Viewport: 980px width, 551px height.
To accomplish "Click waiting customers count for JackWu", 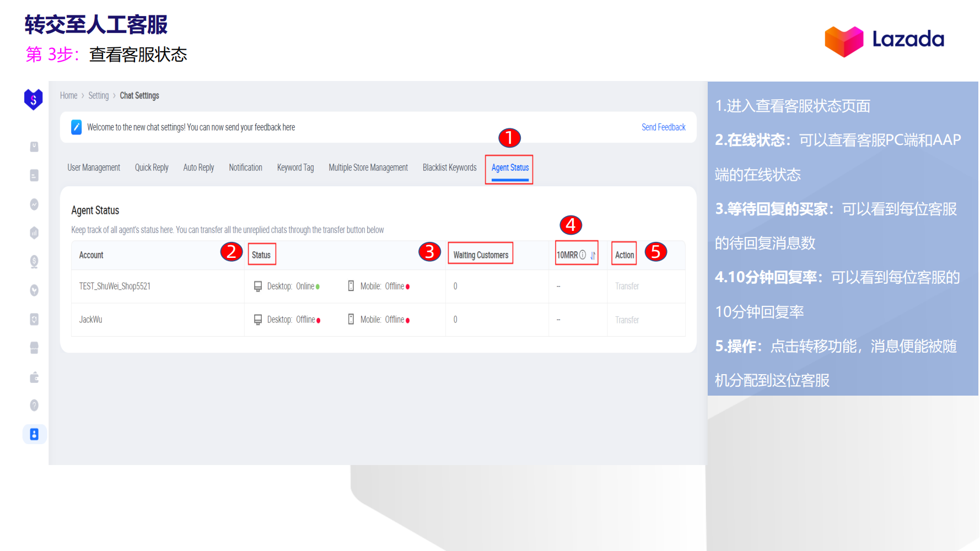I will [x=455, y=320].
